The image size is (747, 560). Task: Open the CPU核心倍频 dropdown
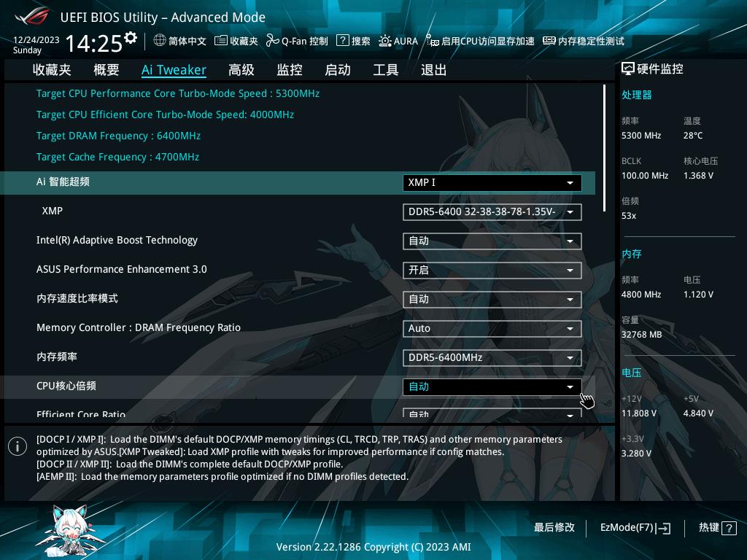pyautogui.click(x=492, y=387)
